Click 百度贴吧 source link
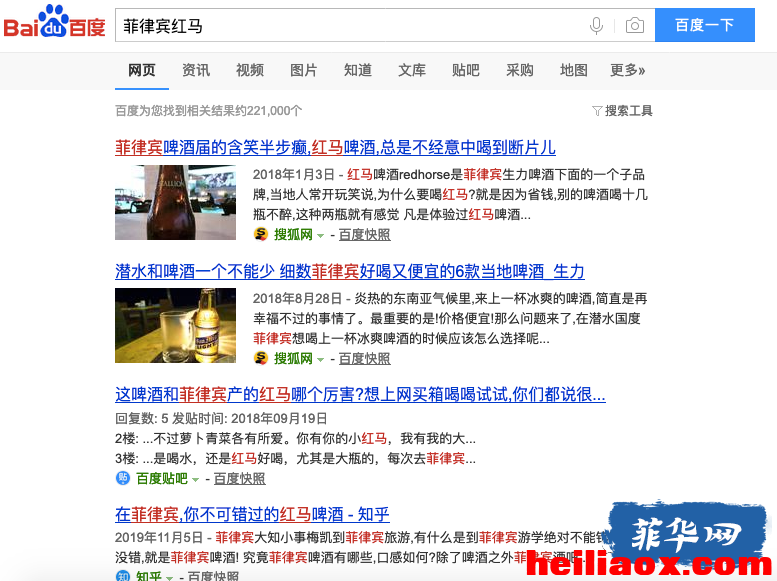 (162, 478)
